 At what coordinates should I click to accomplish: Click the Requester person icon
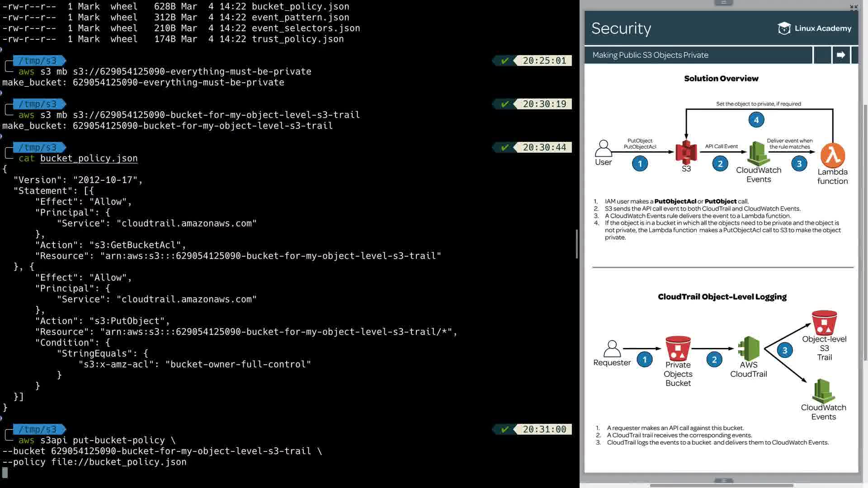(x=612, y=348)
